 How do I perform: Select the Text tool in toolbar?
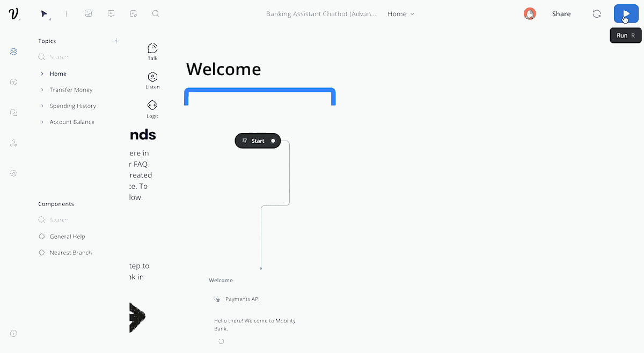pos(67,14)
